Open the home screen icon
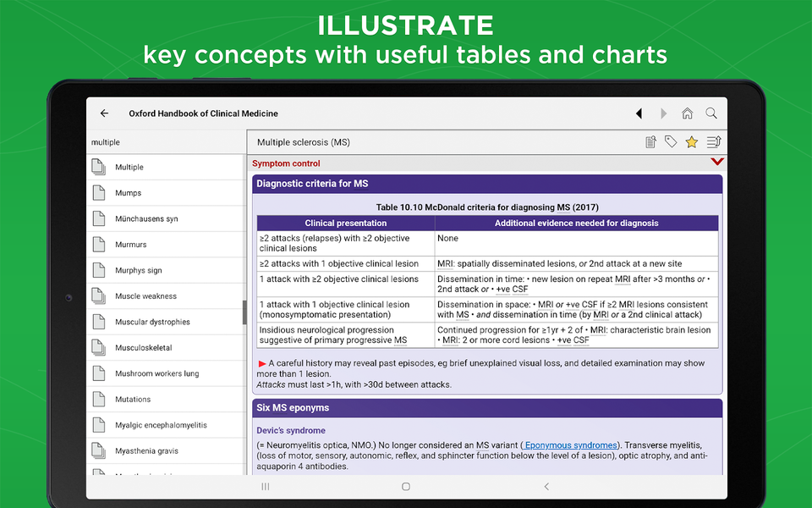The height and width of the screenshot is (508, 812). pos(687,113)
